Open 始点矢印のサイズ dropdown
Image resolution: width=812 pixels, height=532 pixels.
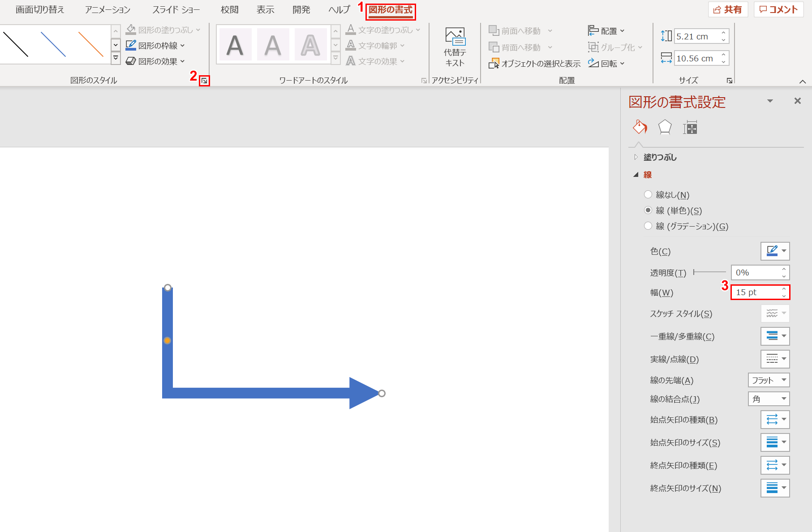[x=775, y=442]
